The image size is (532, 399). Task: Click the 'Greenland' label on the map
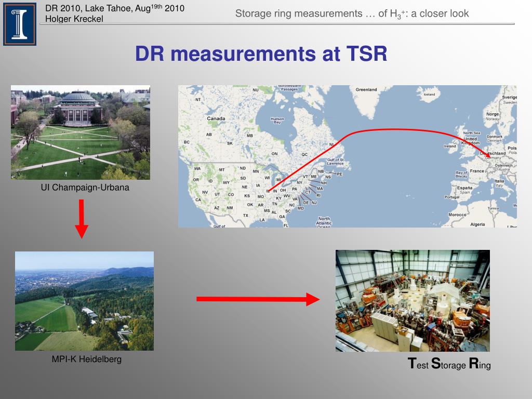click(366, 89)
